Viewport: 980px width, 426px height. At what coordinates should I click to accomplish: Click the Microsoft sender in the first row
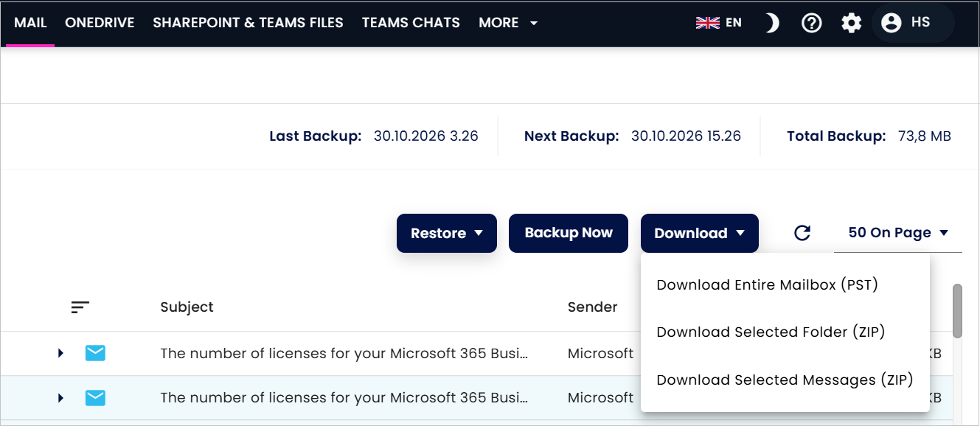coord(600,354)
